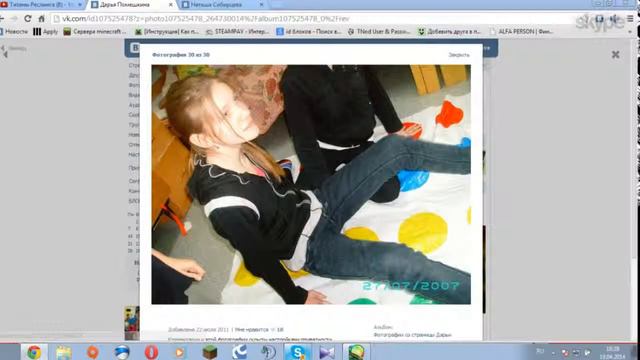Open File Explorer from the taskbar
640x360 pixels.
click(63, 352)
